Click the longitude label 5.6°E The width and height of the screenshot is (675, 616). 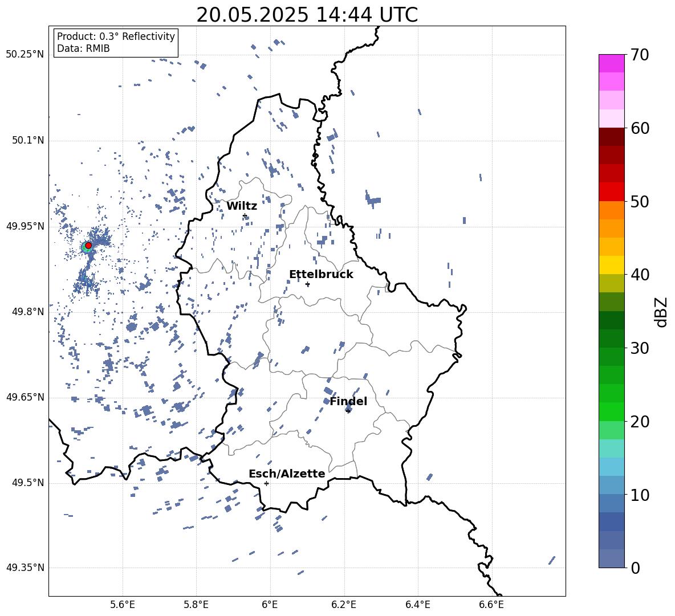[x=123, y=605]
